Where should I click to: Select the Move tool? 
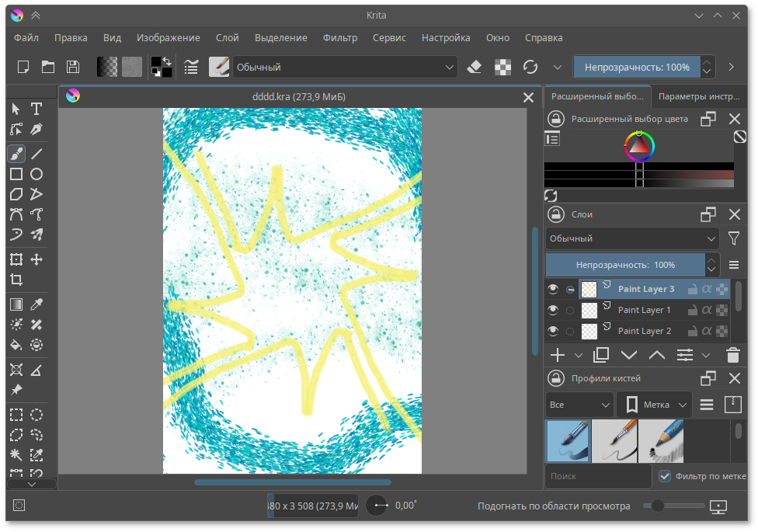point(36,259)
